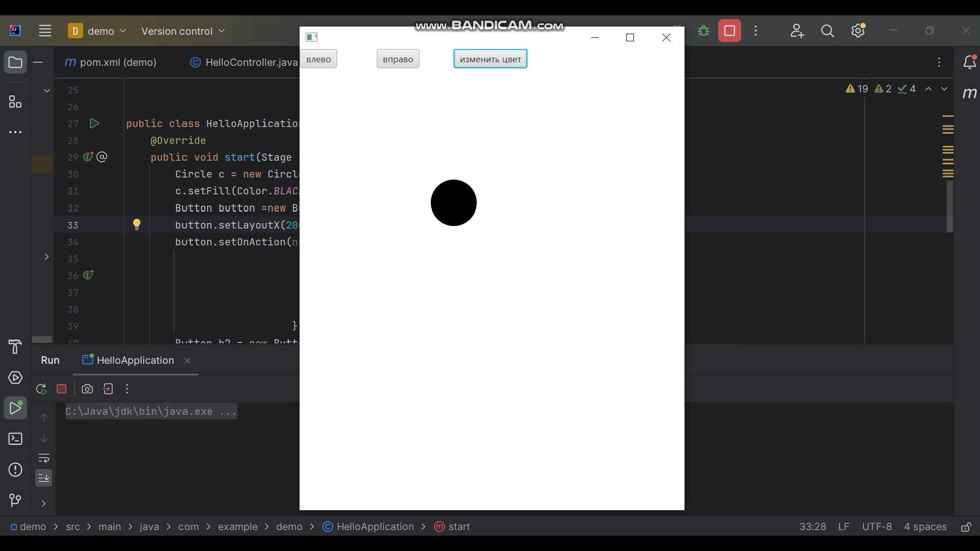Stop the process in Run panel
The image size is (980, 551).
(x=62, y=389)
